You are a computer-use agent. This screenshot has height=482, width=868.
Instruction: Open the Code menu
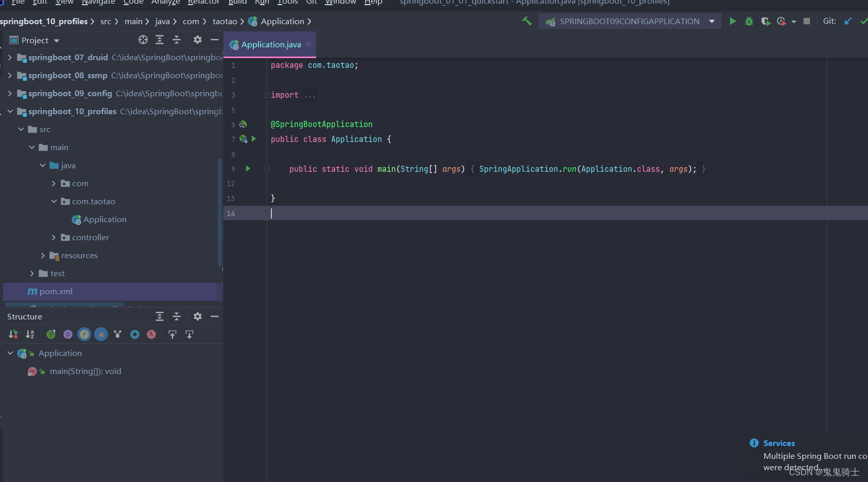[133, 2]
